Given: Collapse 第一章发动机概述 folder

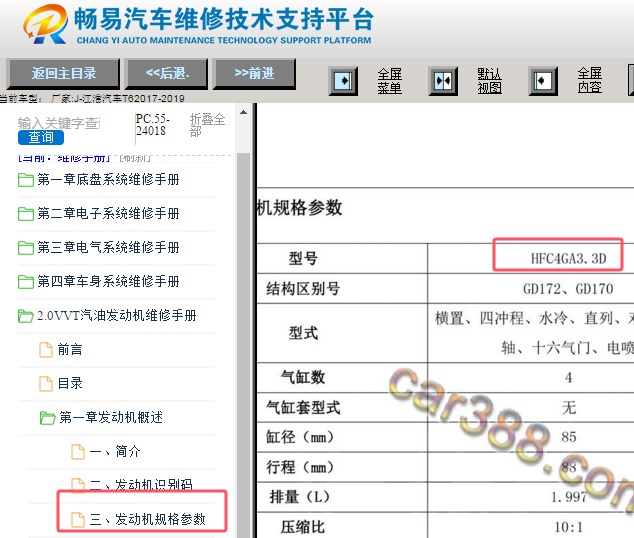Looking at the screenshot, I should click(111, 417).
